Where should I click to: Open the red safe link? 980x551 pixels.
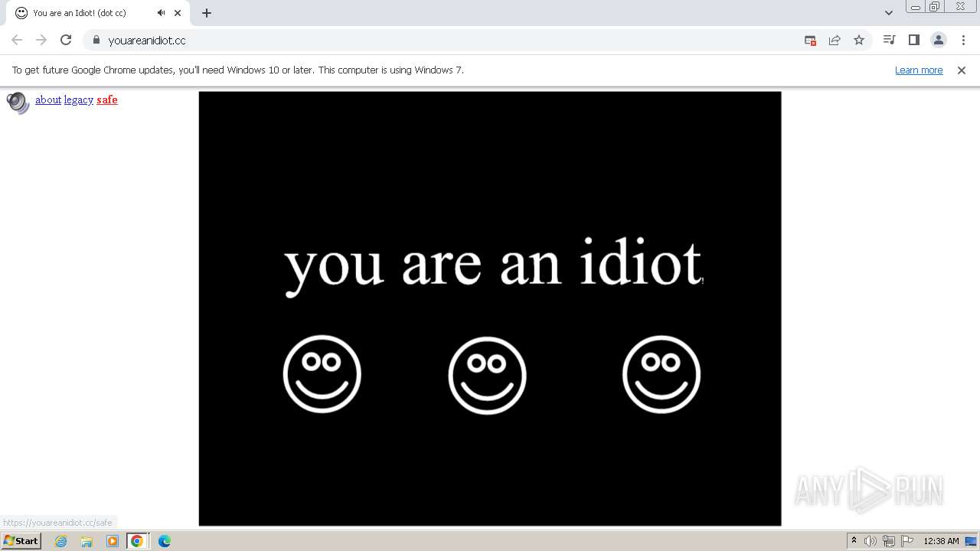107,99
